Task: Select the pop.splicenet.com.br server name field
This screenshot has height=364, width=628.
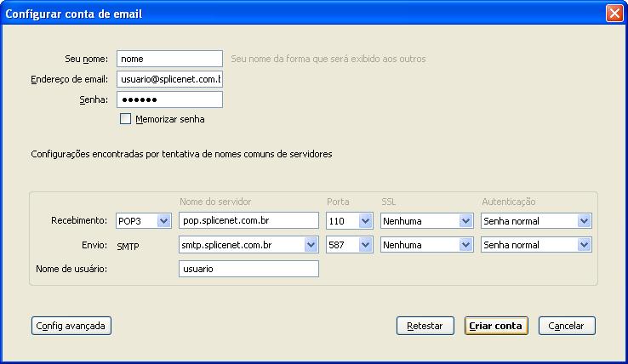Action: tap(248, 220)
